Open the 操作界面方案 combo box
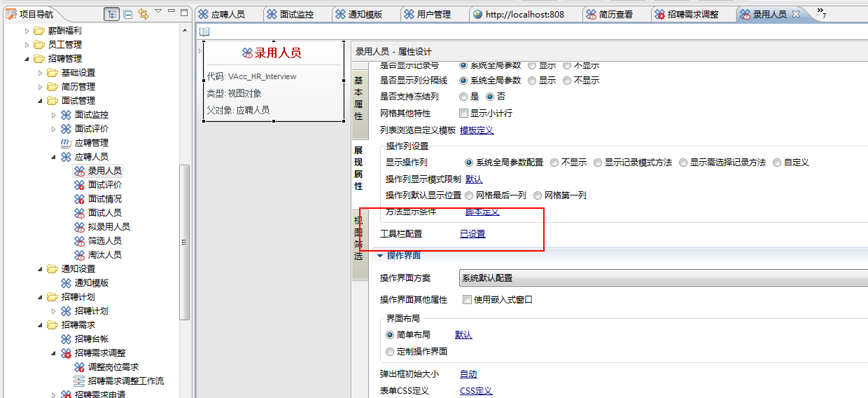 (664, 278)
